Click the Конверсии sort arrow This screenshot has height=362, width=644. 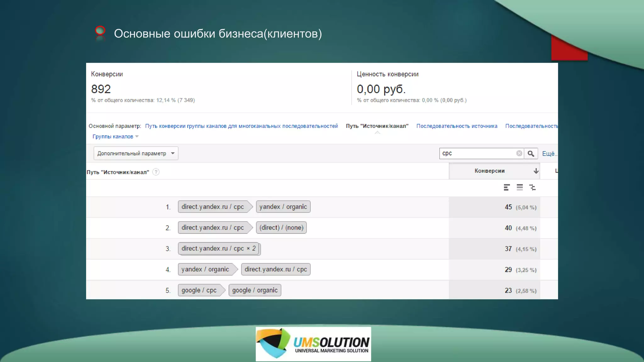coord(536,171)
